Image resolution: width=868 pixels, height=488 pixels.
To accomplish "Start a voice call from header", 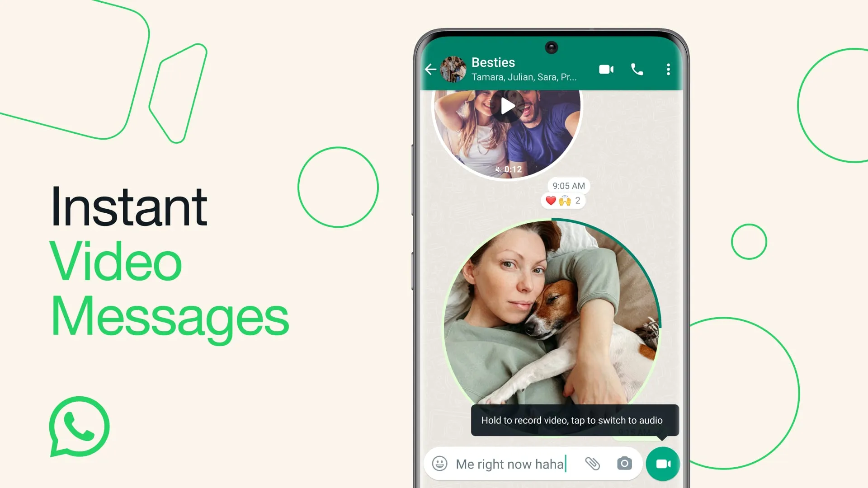I will tap(637, 69).
